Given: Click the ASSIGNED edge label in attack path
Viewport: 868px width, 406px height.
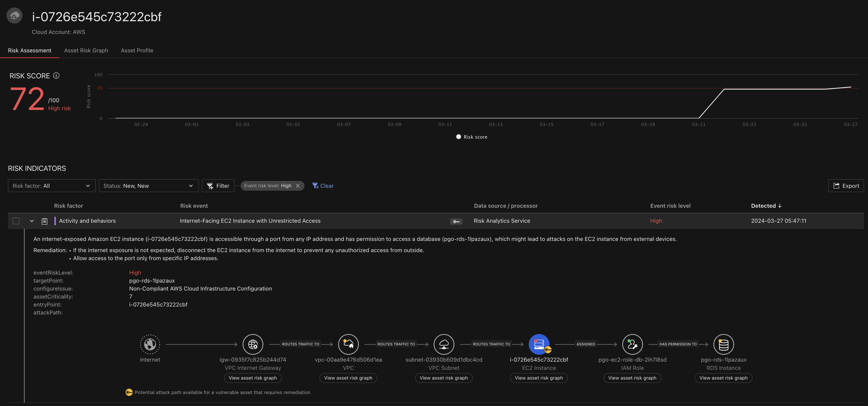Looking at the screenshot, I should point(586,344).
